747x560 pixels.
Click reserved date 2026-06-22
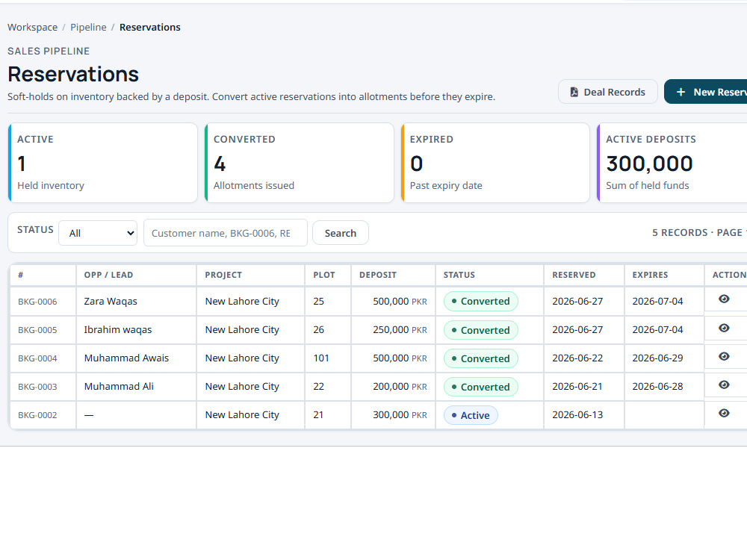point(577,358)
